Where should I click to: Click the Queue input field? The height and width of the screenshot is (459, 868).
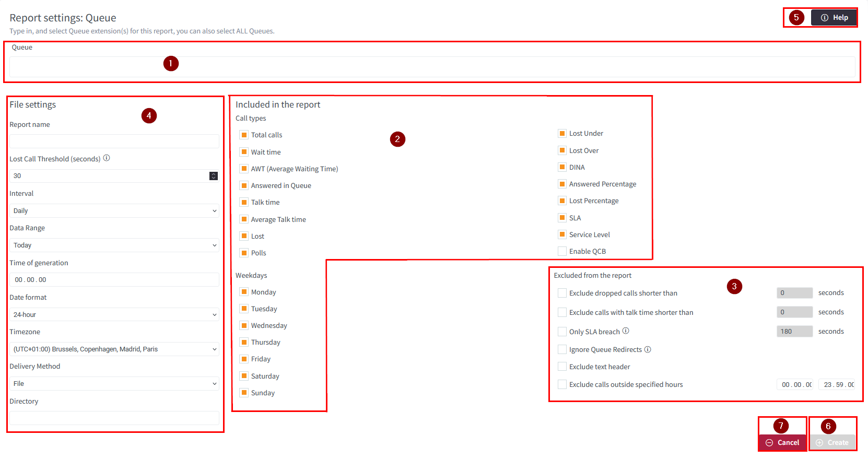[432, 67]
